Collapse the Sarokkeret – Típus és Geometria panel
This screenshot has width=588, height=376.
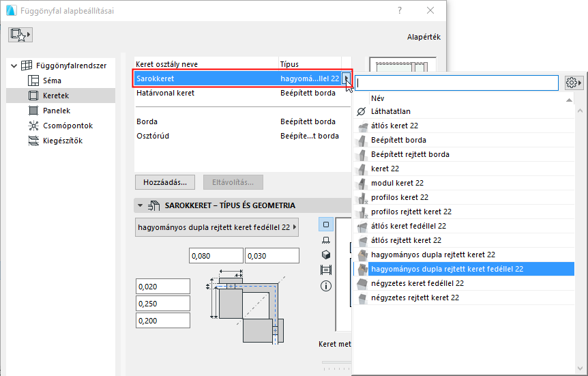click(x=141, y=205)
